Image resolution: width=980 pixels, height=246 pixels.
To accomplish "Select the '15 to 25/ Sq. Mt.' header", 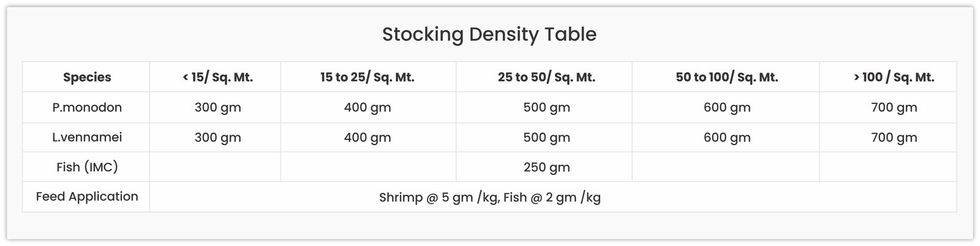I will (x=367, y=77).
